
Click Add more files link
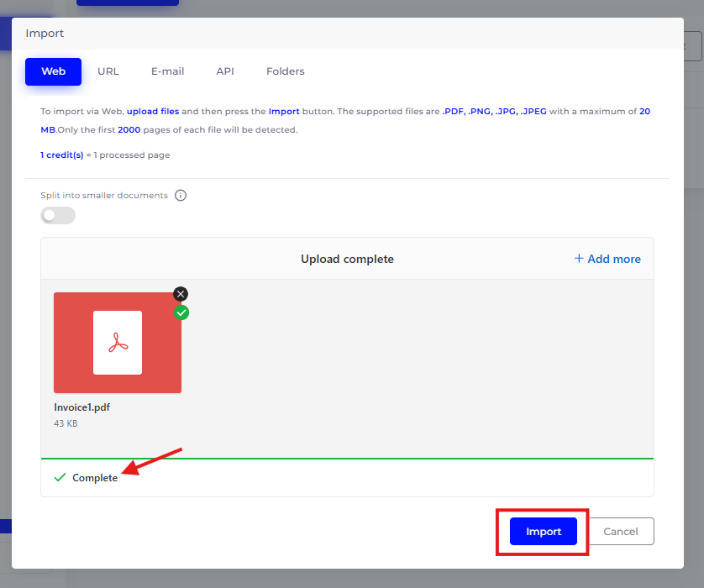tap(607, 259)
